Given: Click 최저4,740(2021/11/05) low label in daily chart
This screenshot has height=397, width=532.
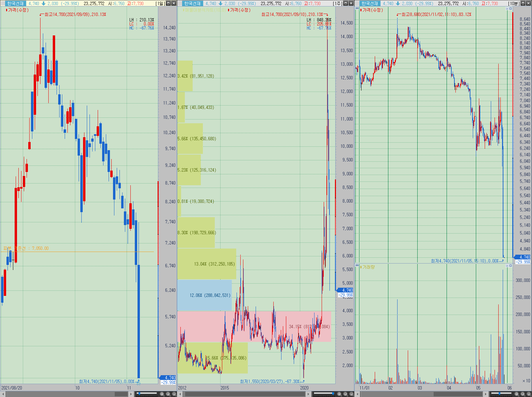Looking at the screenshot, I should [107, 381].
